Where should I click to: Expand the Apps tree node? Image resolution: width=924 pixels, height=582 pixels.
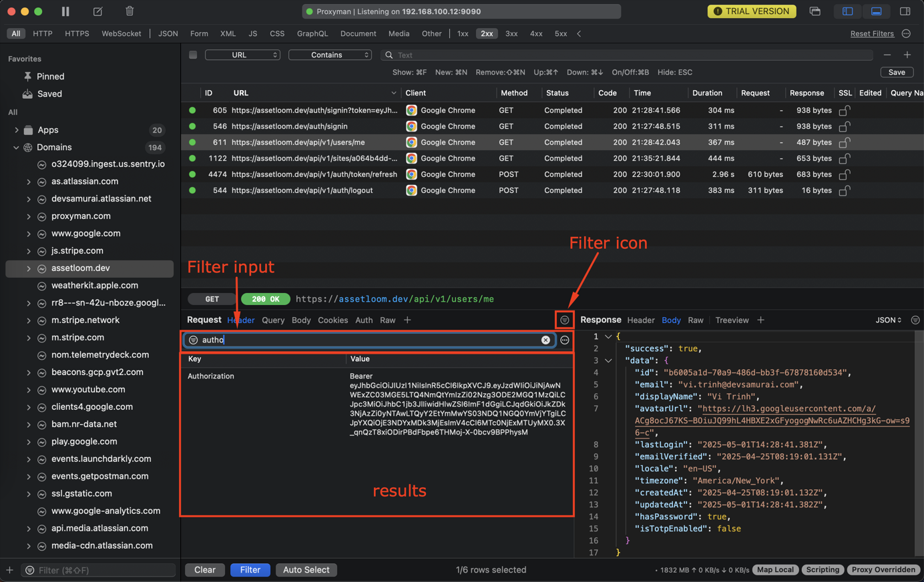pyautogui.click(x=16, y=130)
